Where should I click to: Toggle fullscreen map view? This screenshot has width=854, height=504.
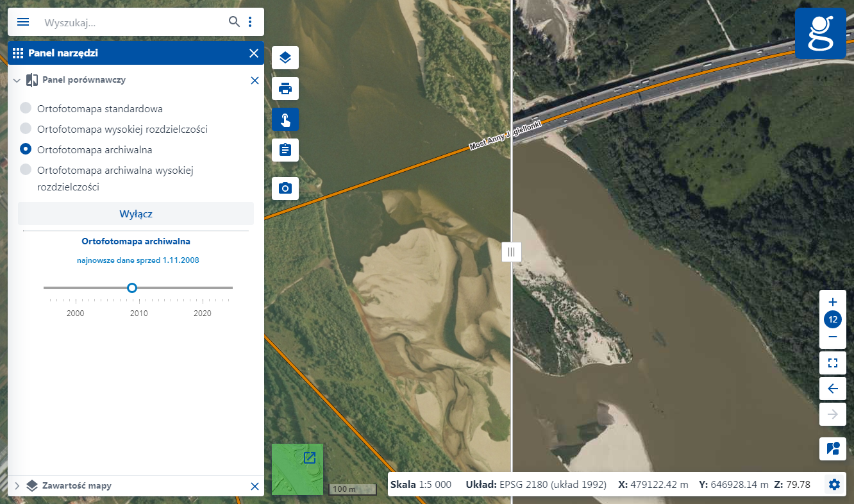(833, 363)
